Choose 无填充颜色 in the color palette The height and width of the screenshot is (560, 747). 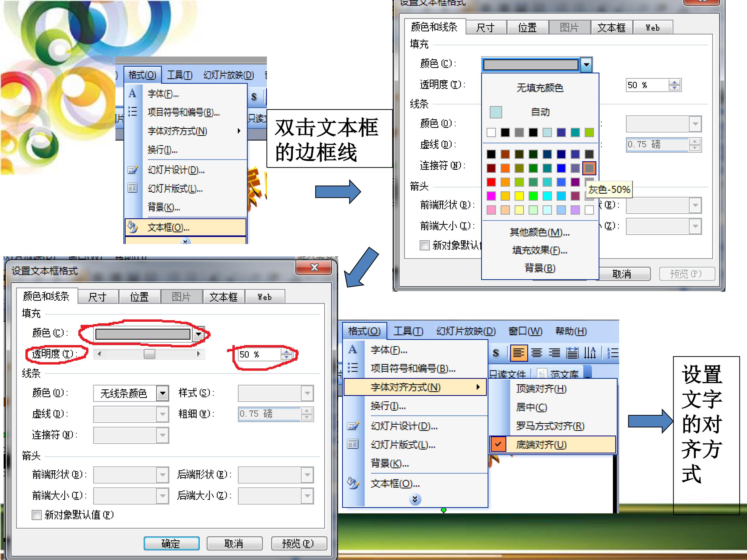tap(540, 88)
